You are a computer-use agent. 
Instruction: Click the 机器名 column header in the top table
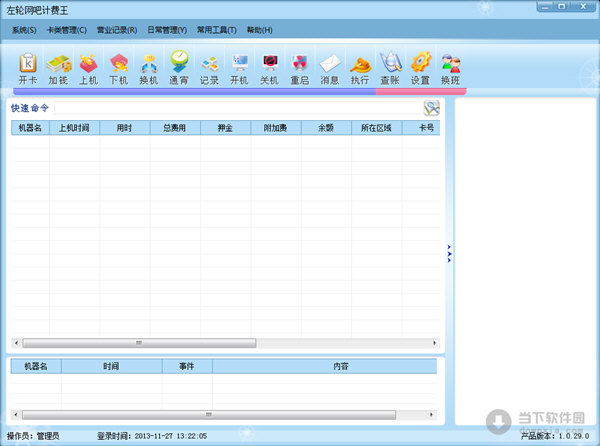(30, 128)
